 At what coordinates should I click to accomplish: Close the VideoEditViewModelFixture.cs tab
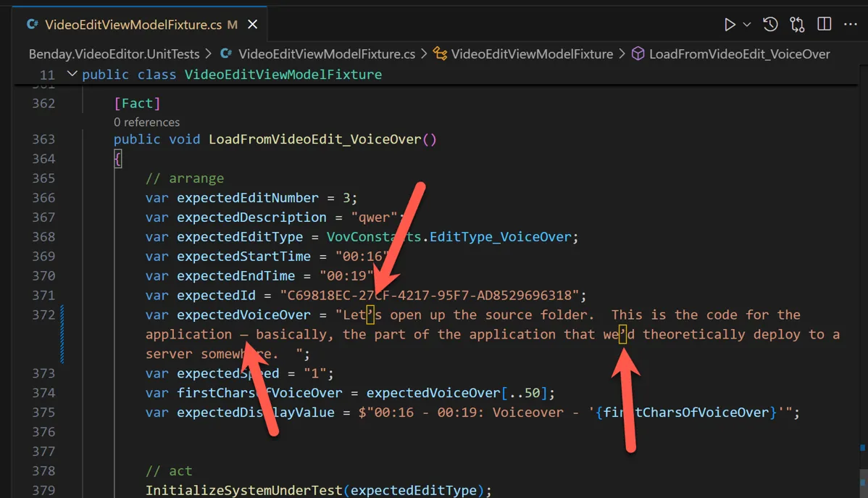point(252,25)
